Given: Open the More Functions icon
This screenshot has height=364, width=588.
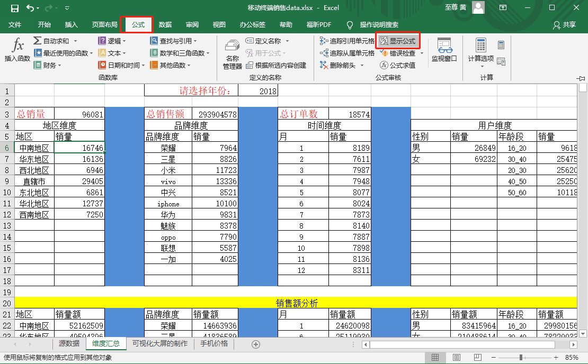Looking at the screenshot, I should click(x=154, y=65).
